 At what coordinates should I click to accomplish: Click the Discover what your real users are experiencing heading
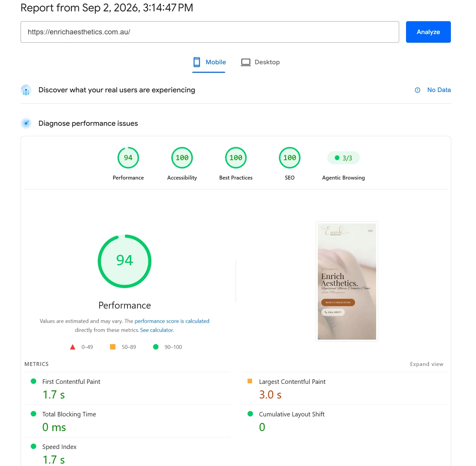click(117, 90)
